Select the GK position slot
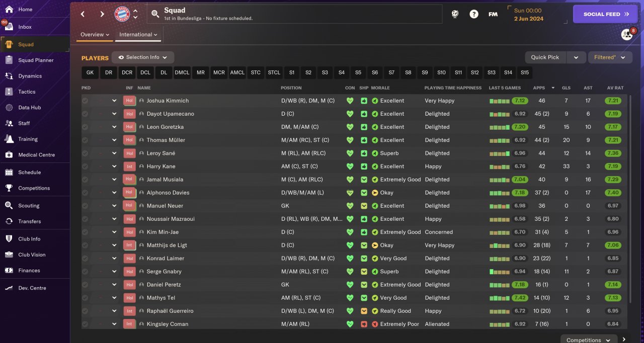Image resolution: width=644 pixels, height=343 pixels. tap(90, 72)
